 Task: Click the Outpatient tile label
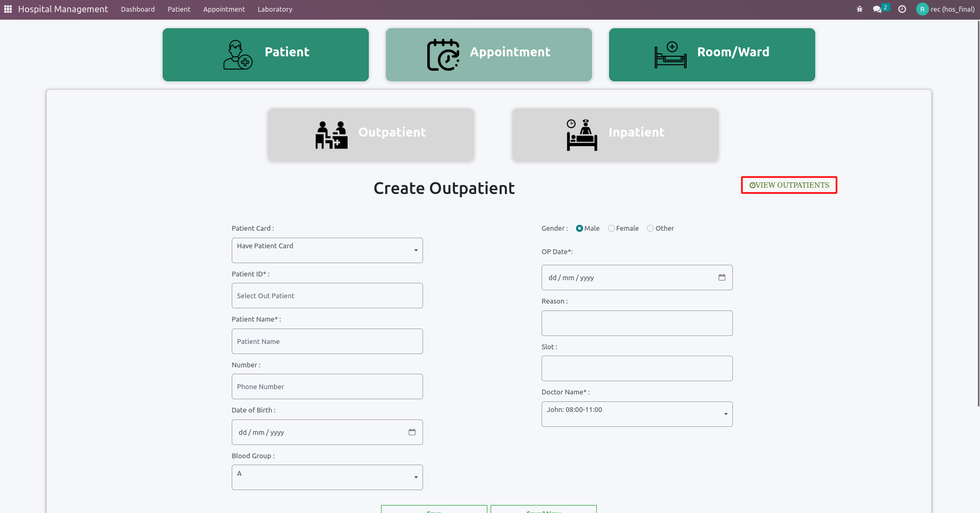392,132
